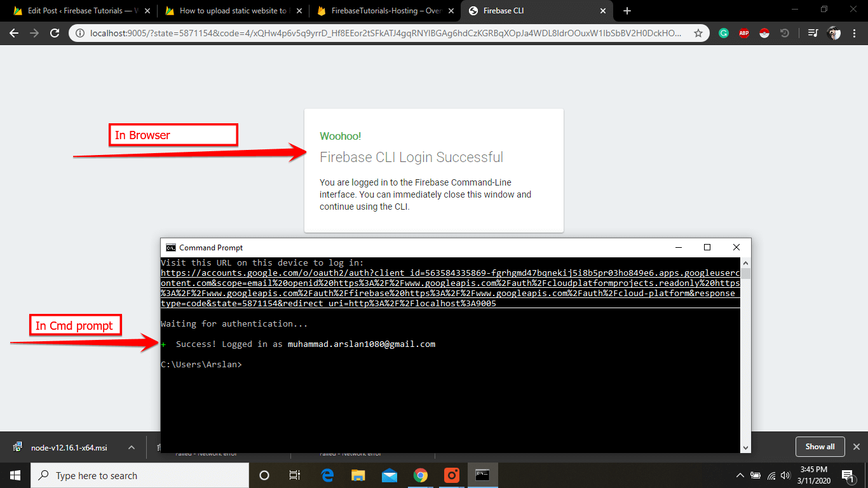Click the battery status icon
Image resolution: width=868 pixels, height=488 pixels.
click(756, 475)
